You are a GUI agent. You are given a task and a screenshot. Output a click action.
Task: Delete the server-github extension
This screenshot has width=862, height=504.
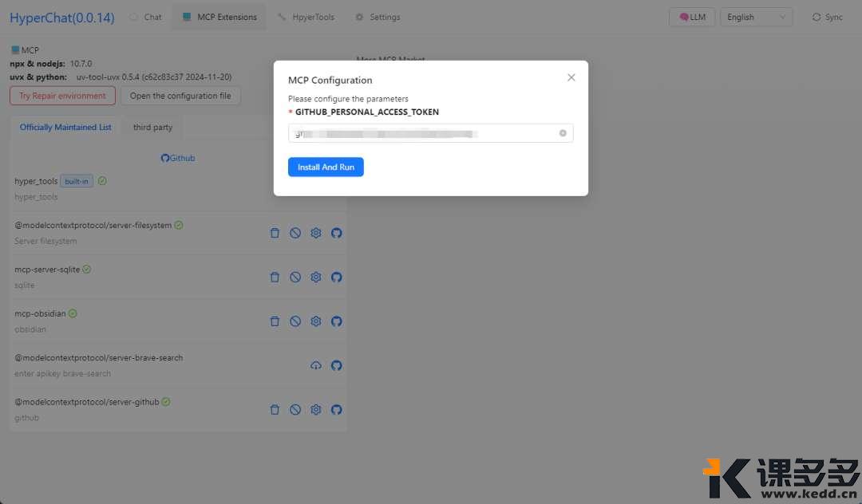275,410
